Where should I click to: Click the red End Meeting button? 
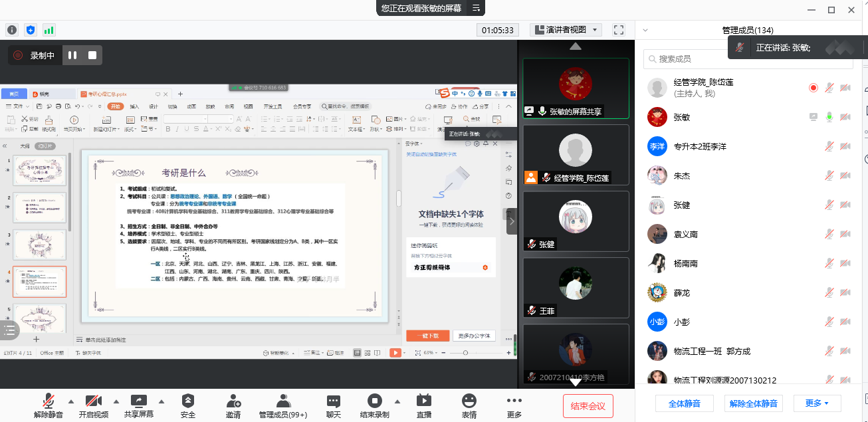[588, 405]
